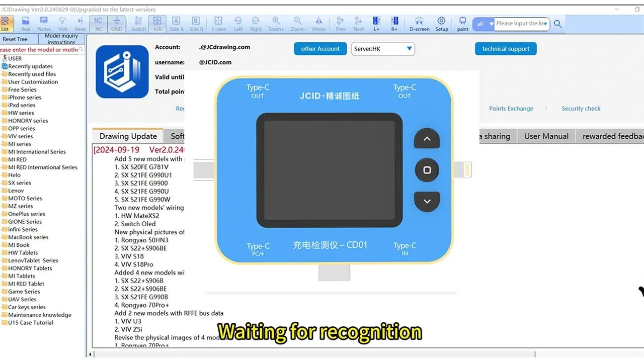
Task: Open the UAV Series folder
Action: [19, 299]
